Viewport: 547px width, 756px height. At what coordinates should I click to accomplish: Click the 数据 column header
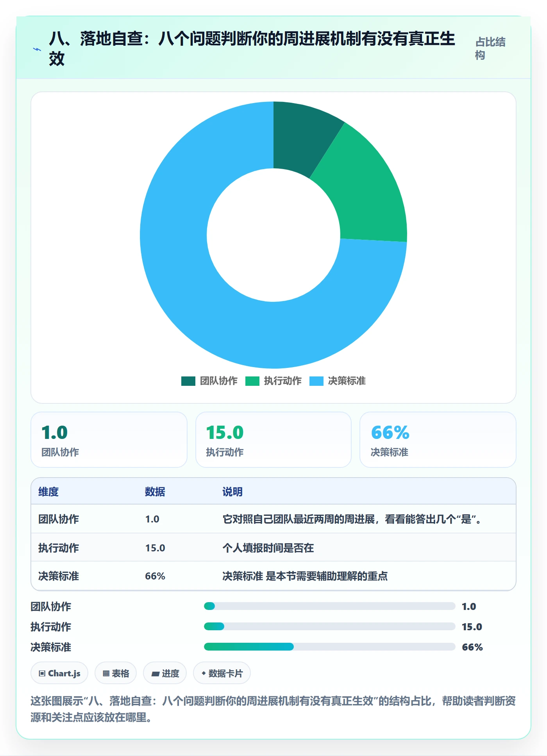point(155,492)
